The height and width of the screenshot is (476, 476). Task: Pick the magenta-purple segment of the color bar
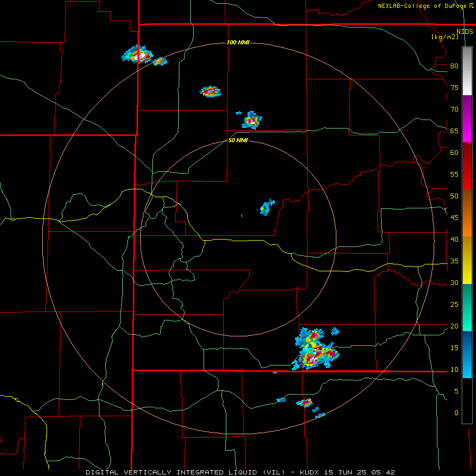[467, 118]
